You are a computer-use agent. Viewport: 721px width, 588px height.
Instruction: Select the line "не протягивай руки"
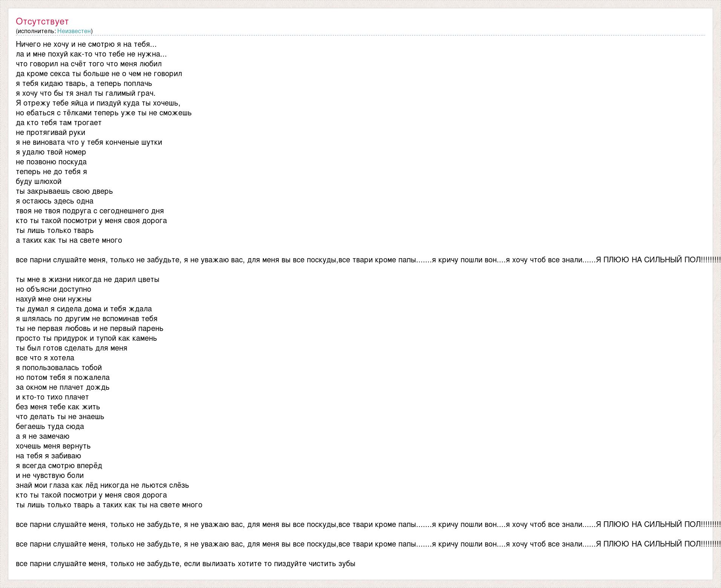pos(51,132)
